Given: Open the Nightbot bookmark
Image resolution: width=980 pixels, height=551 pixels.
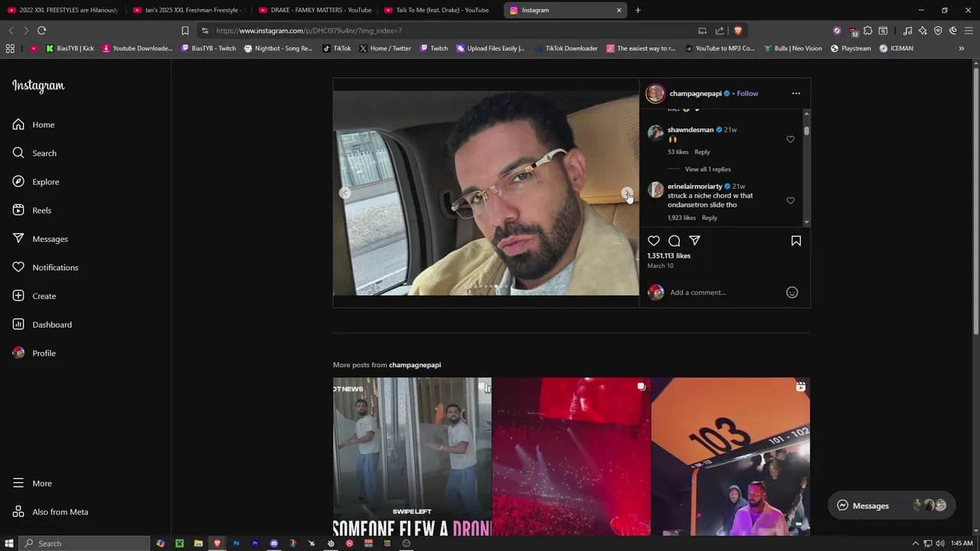Looking at the screenshot, I should click(278, 48).
